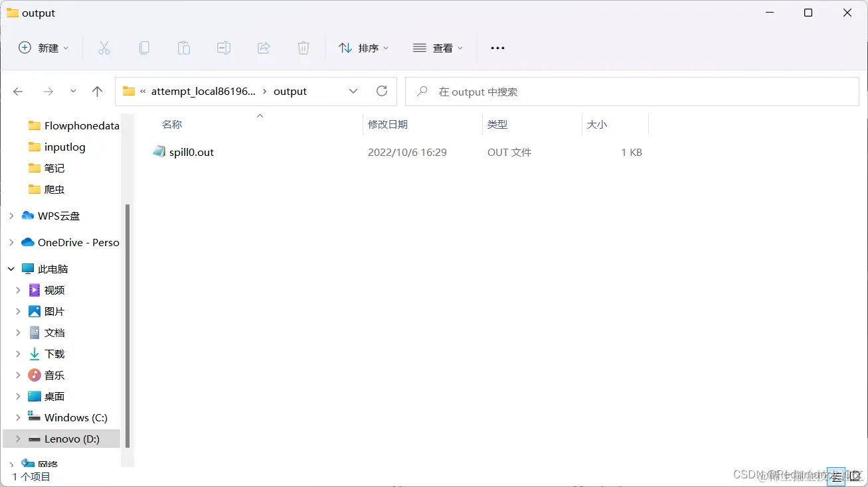This screenshot has width=868, height=487.
Task: Select the Copy icon
Action: (x=143, y=47)
